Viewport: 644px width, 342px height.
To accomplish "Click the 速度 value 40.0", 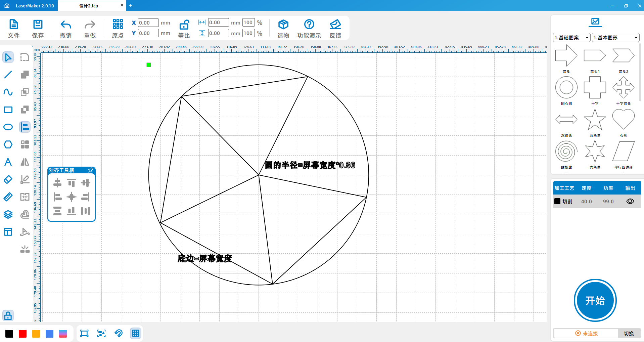I will coord(587,202).
